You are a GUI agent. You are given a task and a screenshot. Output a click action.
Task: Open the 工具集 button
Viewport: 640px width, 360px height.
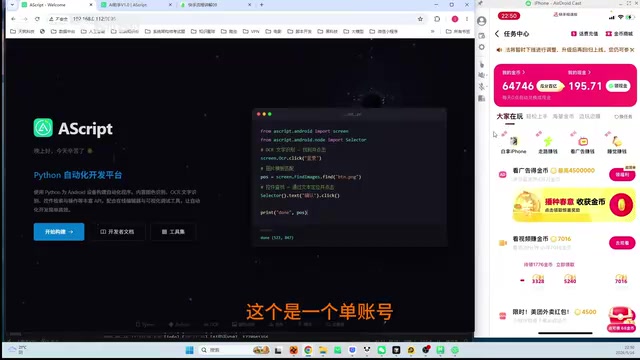[173, 232]
